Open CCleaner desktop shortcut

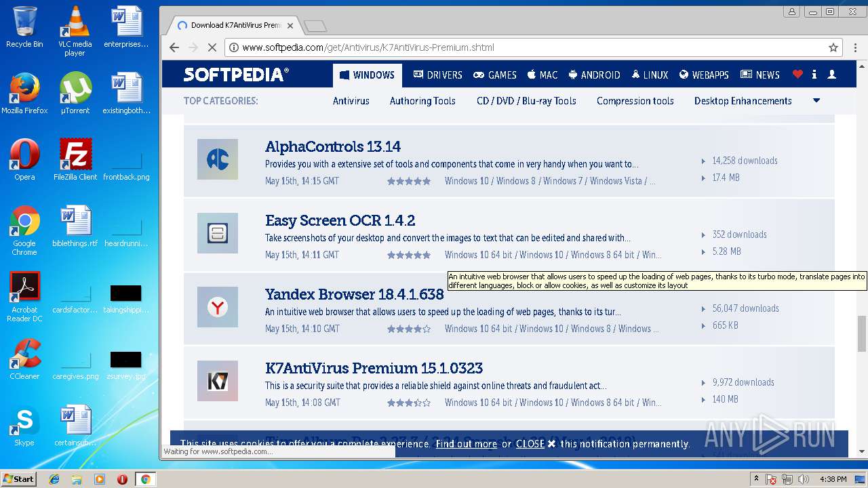(x=24, y=359)
